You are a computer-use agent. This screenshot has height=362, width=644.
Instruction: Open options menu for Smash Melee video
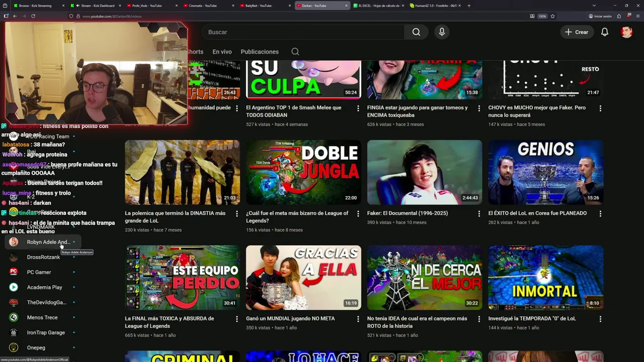(x=358, y=108)
